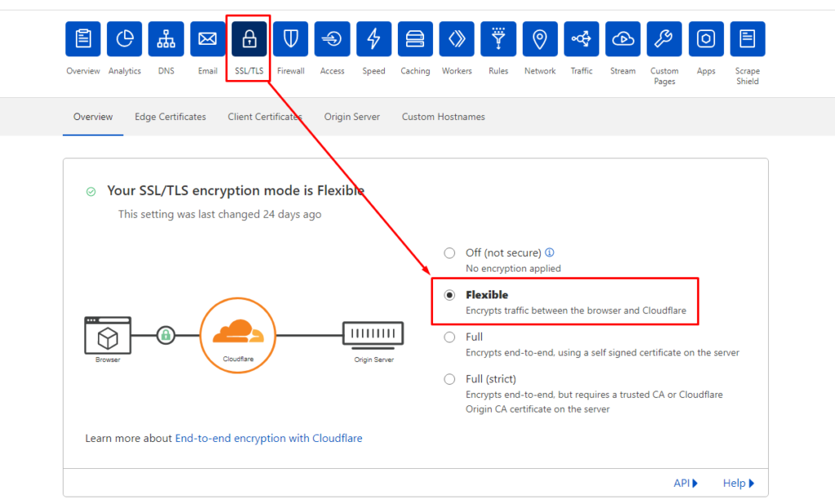Open the Firewall shield icon
The width and height of the screenshot is (835, 504).
point(291,39)
